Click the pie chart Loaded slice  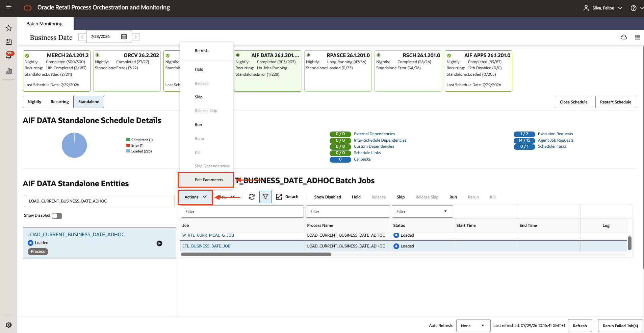click(x=74, y=146)
